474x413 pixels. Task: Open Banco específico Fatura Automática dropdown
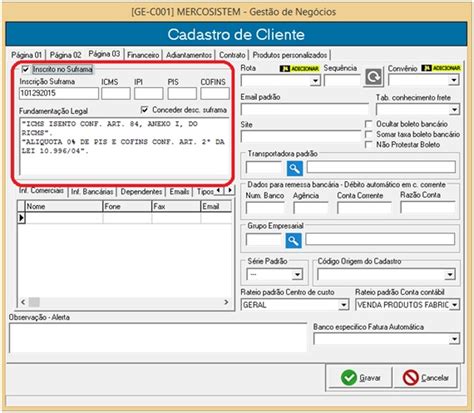(x=454, y=339)
